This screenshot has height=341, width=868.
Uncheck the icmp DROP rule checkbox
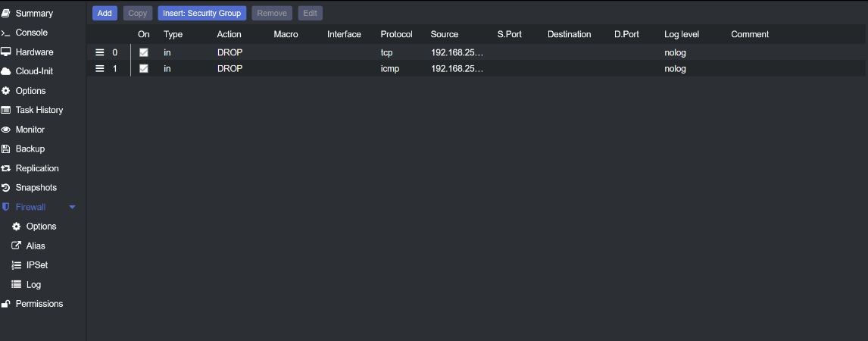[144, 69]
